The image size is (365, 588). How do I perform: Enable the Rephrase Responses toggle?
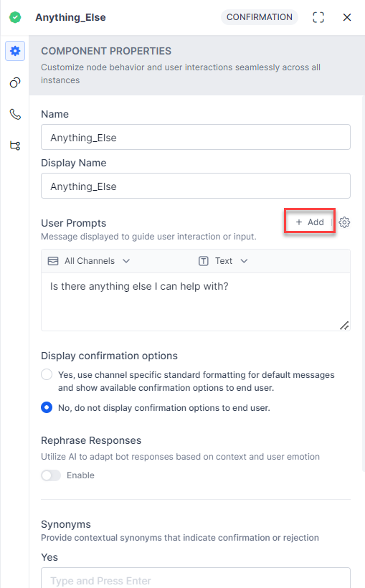[51, 475]
